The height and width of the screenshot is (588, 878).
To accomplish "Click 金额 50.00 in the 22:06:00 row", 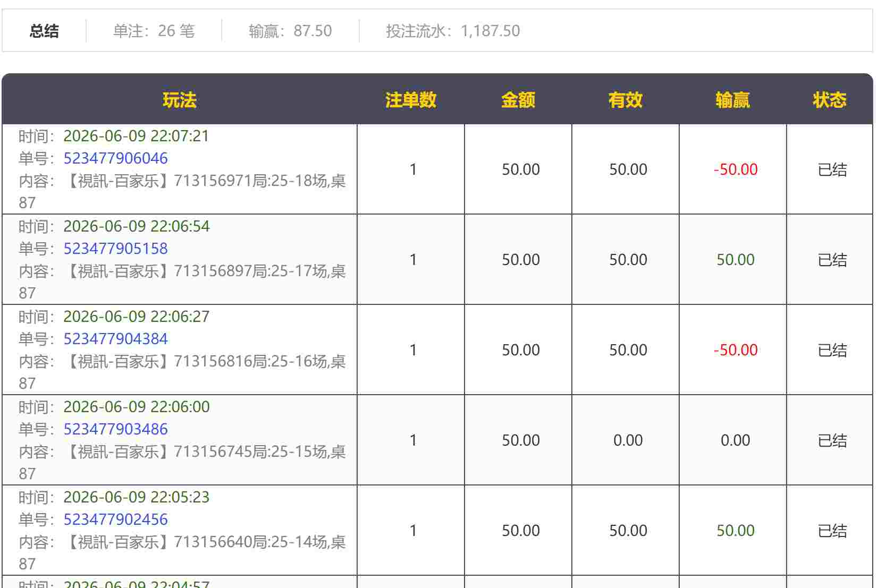I will (521, 440).
